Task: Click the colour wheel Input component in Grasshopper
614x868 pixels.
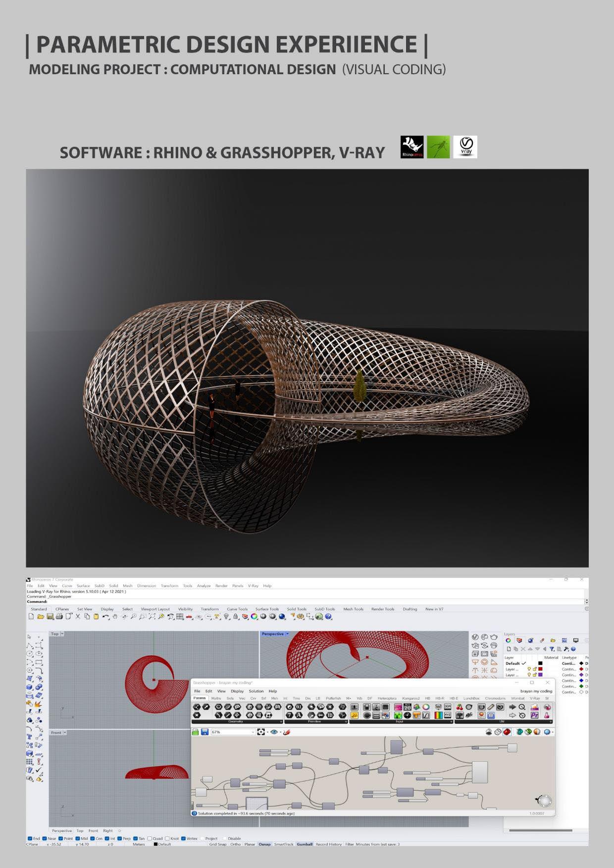Action: pyautogui.click(x=425, y=707)
